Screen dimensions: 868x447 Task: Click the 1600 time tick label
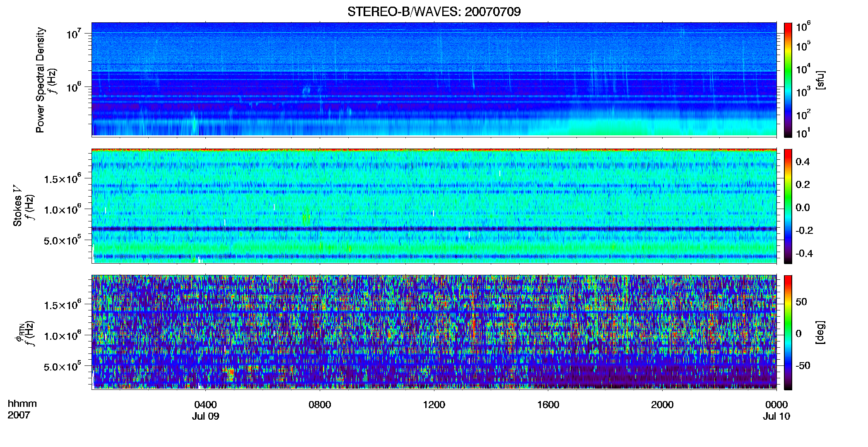(x=548, y=404)
